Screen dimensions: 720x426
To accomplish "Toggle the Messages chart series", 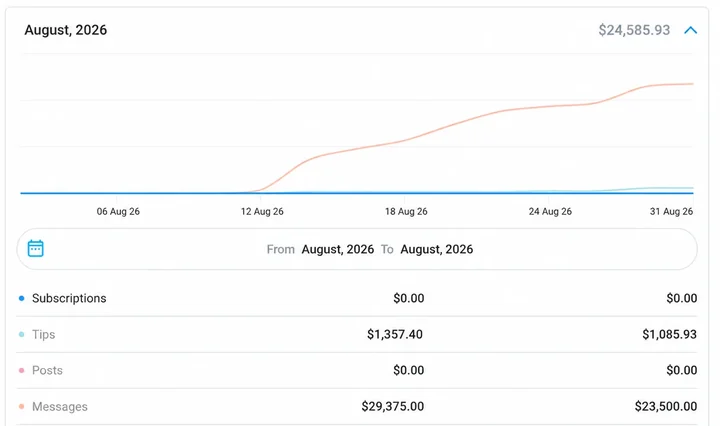I will [59, 406].
